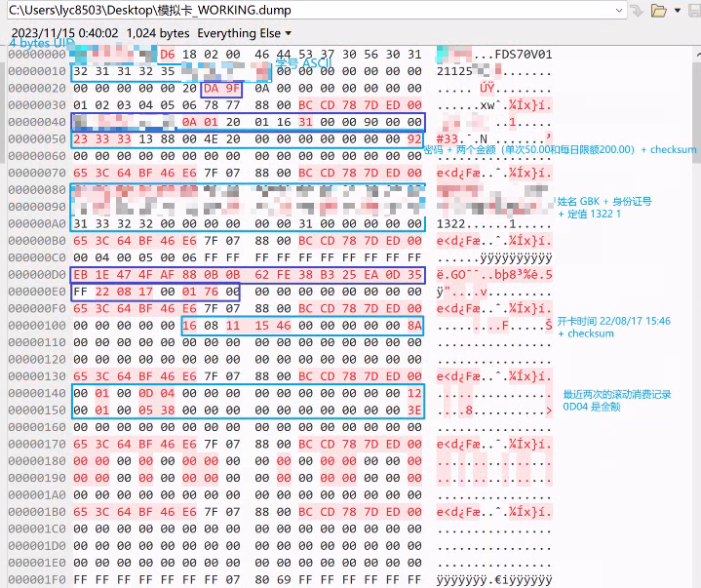
Task: Click the open folder icon in toolbar
Action: coord(658,11)
